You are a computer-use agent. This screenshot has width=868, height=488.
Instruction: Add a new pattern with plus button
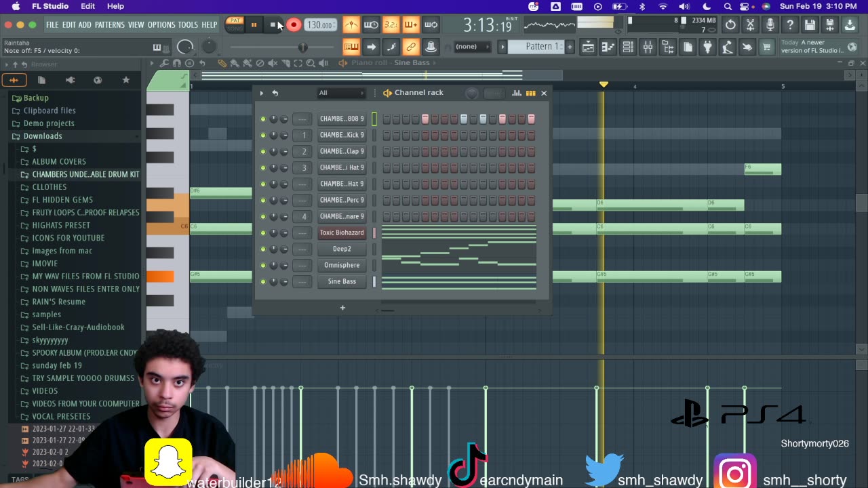point(570,47)
